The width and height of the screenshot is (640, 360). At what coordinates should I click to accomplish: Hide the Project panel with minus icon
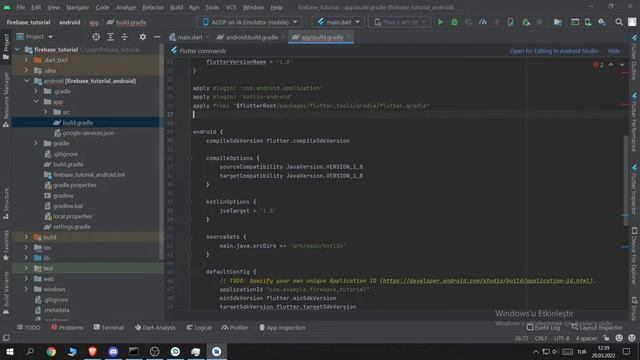pos(157,37)
